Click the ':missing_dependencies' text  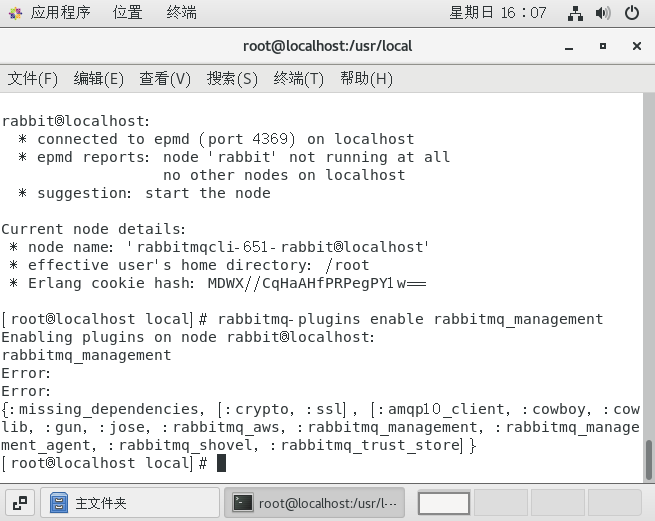[106, 409]
